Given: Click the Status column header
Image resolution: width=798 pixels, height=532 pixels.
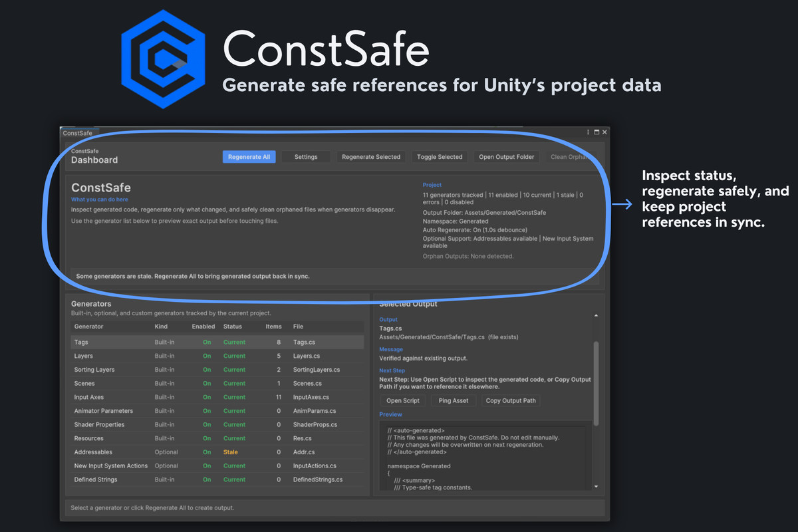Looking at the screenshot, I should (x=233, y=327).
